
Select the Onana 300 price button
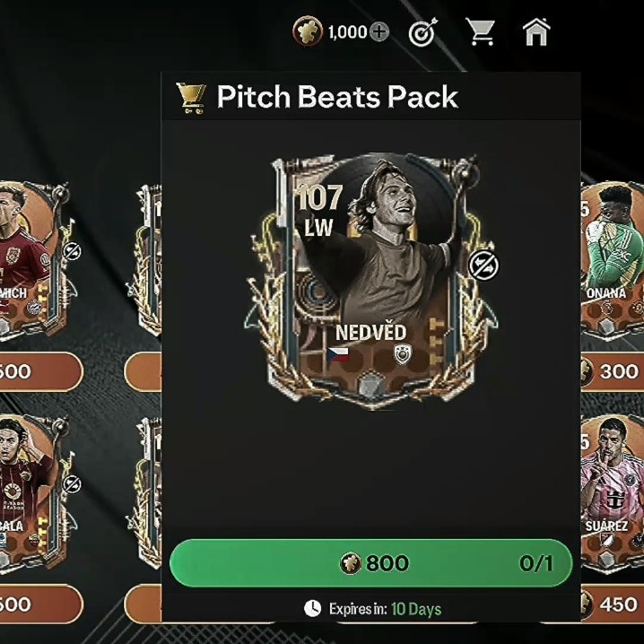point(612,371)
